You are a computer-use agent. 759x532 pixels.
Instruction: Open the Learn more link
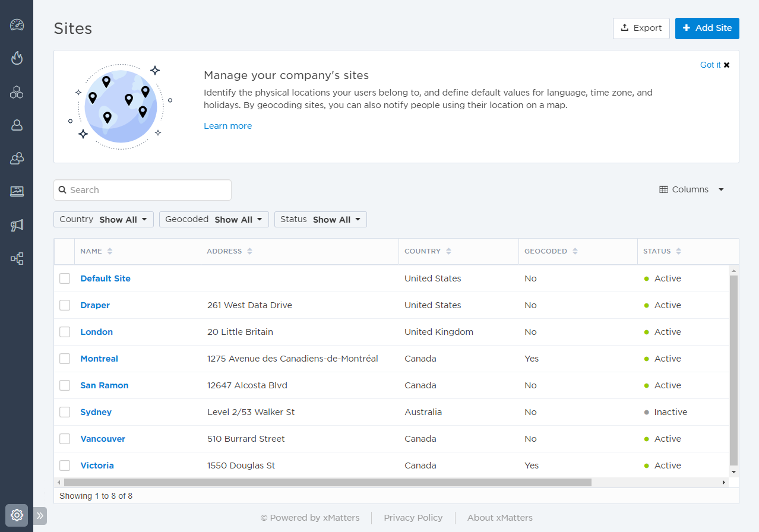(228, 126)
